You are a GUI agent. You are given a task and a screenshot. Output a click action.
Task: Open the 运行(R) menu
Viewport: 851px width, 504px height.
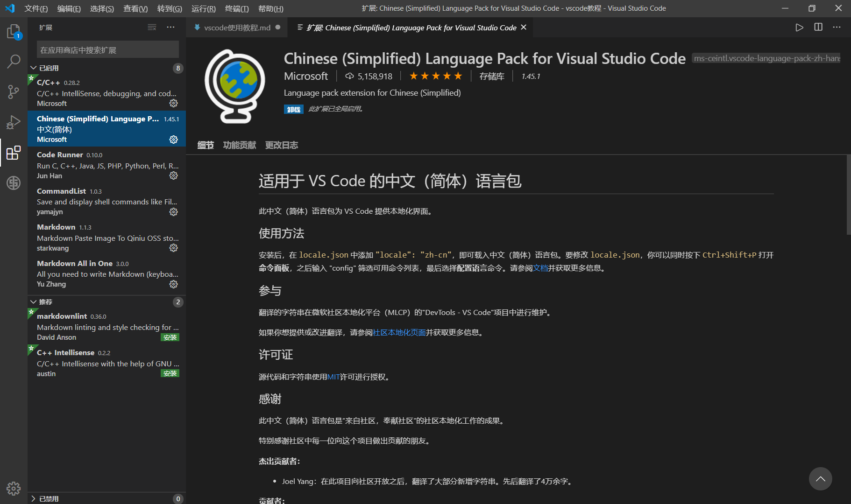[x=204, y=8]
